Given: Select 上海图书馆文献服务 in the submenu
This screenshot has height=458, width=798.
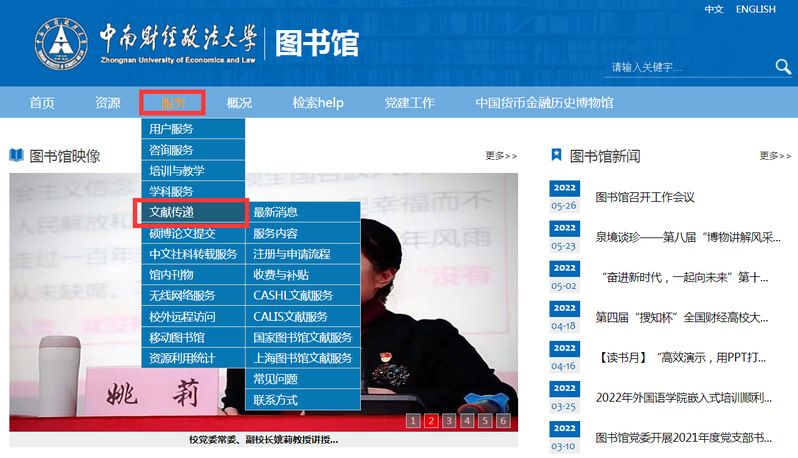Looking at the screenshot, I should point(302,358).
